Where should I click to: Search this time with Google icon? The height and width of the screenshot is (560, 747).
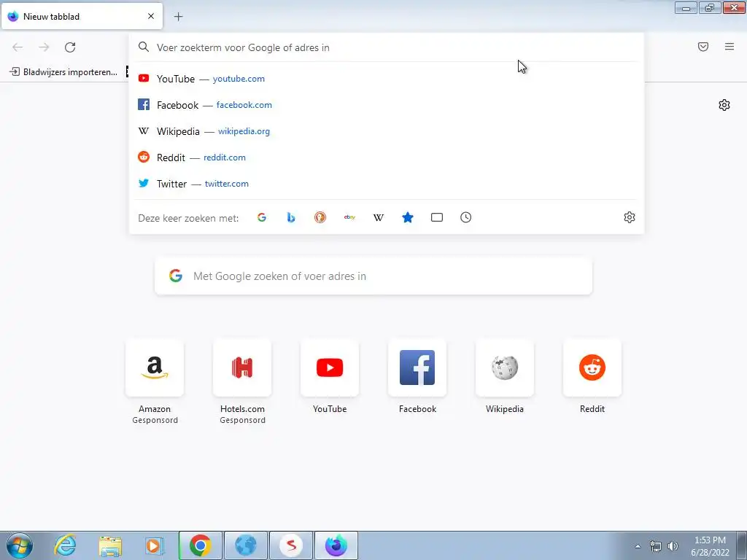point(262,217)
